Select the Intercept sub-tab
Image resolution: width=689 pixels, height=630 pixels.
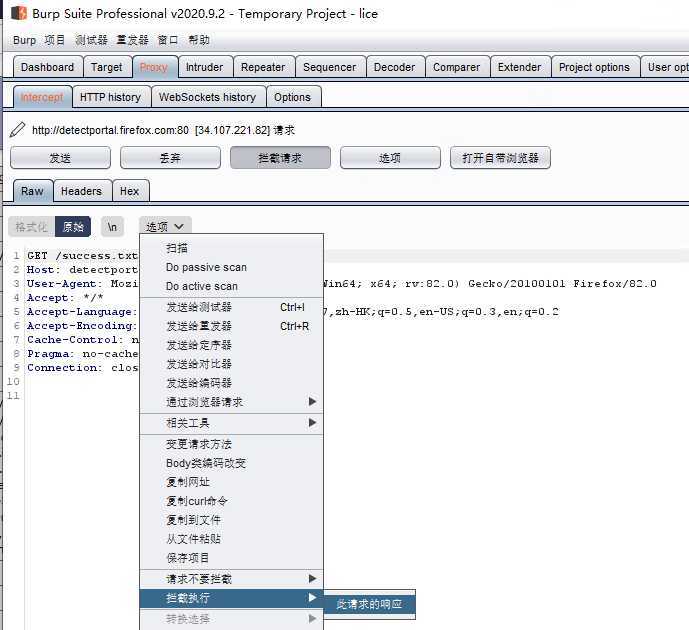(x=42, y=97)
